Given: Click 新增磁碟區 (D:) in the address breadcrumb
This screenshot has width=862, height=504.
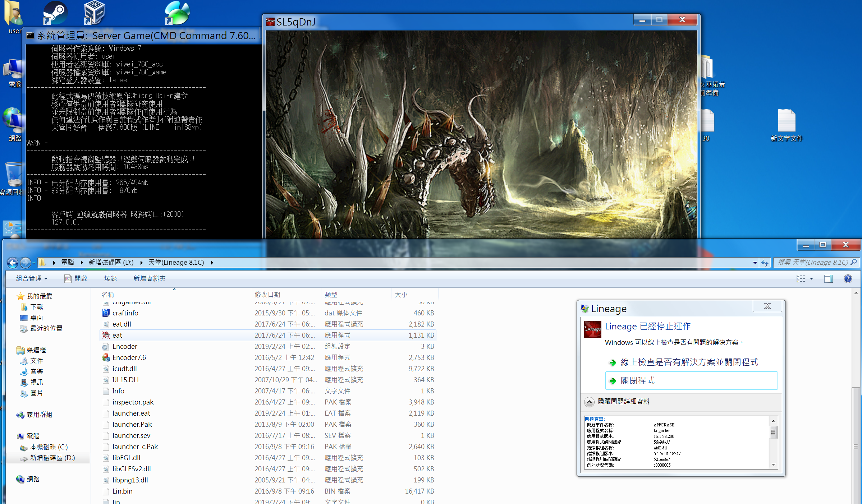Looking at the screenshot, I should [x=111, y=263].
